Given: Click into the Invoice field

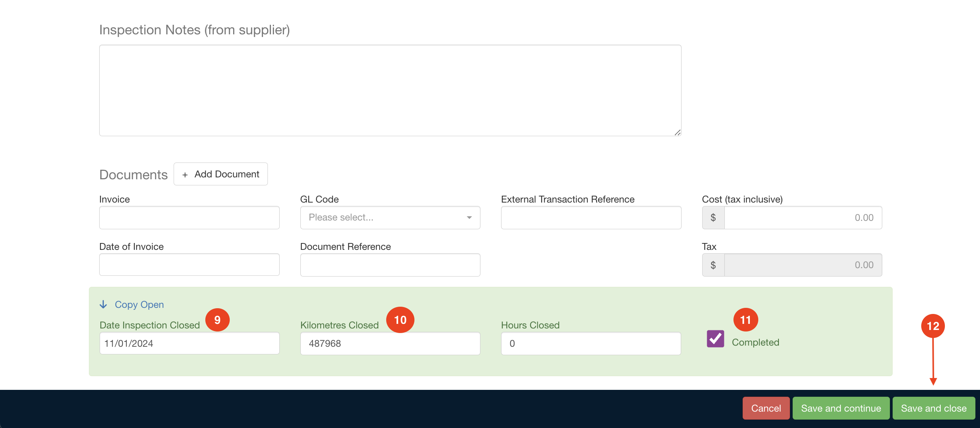Looking at the screenshot, I should click(189, 217).
